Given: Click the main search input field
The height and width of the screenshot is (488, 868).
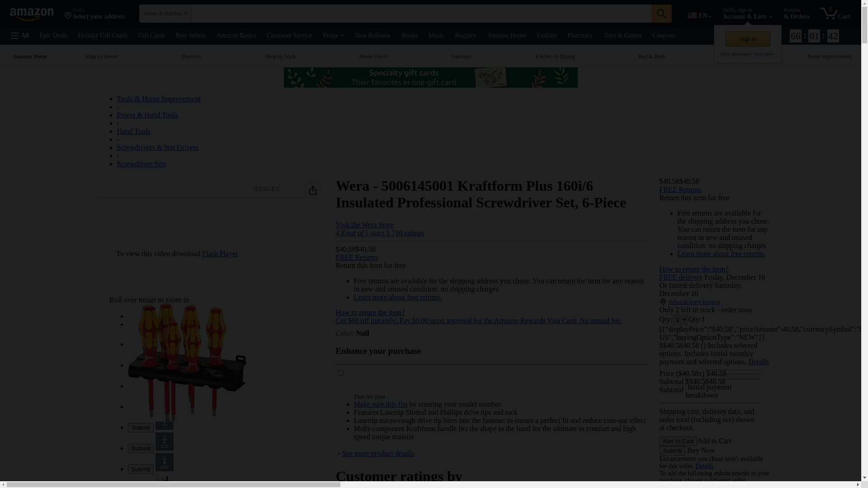Looking at the screenshot, I should pos(420,14).
